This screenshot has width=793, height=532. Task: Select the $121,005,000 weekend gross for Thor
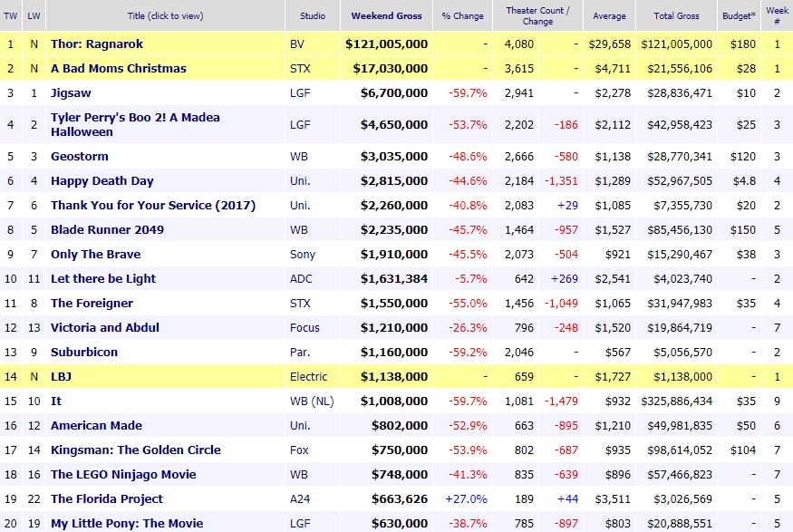point(386,44)
